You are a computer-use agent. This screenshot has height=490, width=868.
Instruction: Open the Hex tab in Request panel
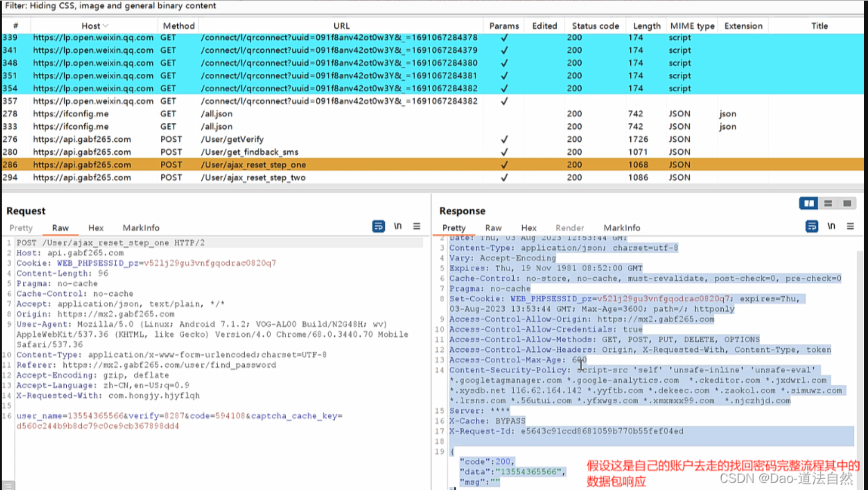click(x=95, y=228)
